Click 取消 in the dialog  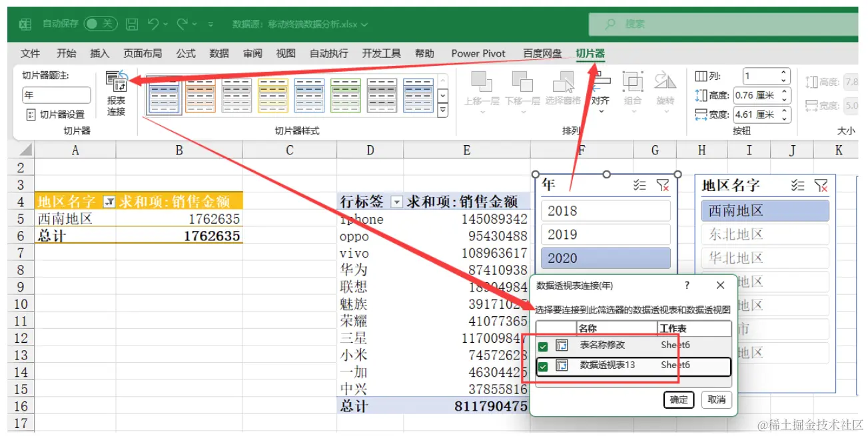pyautogui.click(x=717, y=399)
